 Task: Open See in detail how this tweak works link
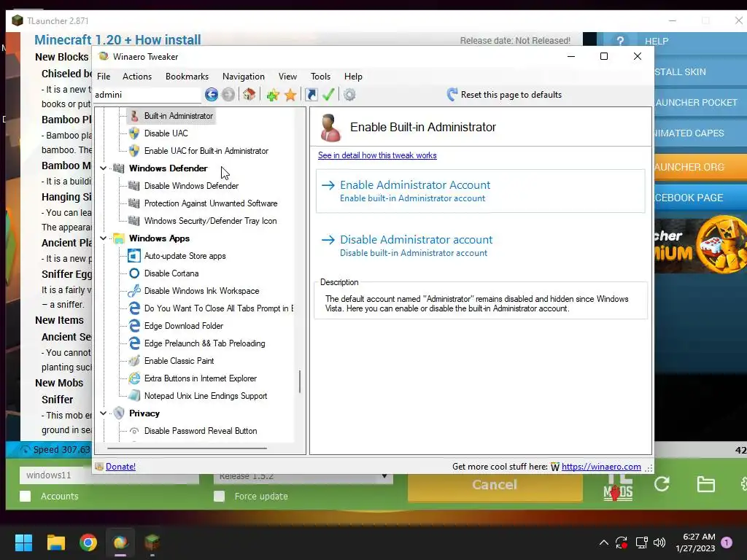pos(377,155)
